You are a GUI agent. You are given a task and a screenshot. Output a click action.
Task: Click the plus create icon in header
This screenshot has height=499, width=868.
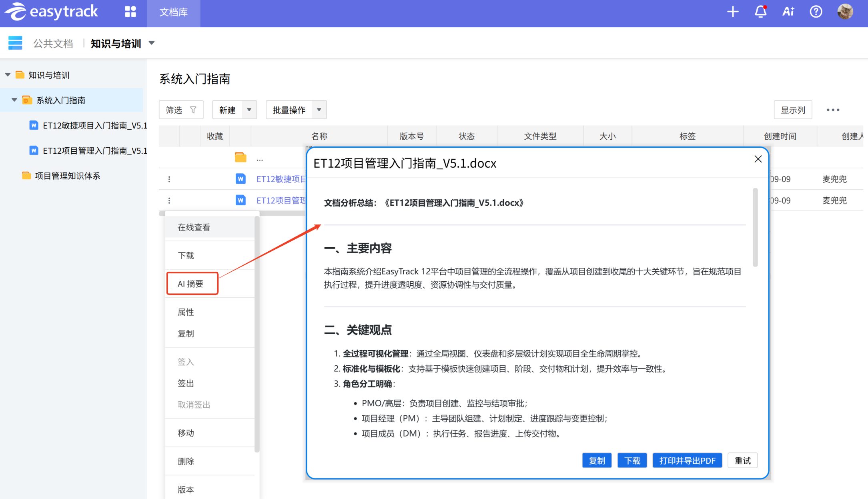click(732, 12)
